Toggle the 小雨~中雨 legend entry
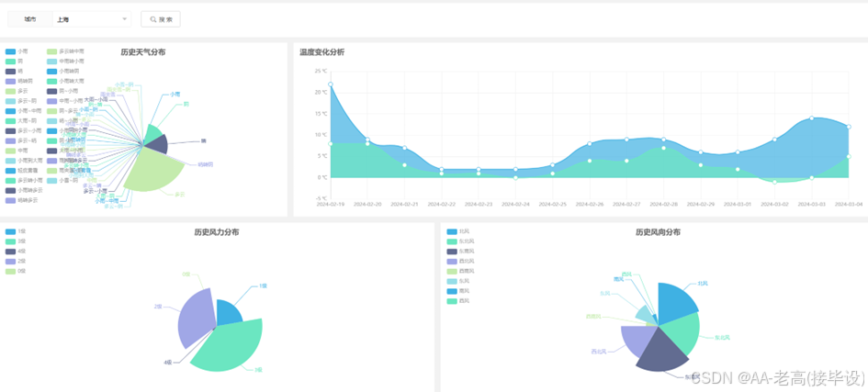 click(23, 110)
